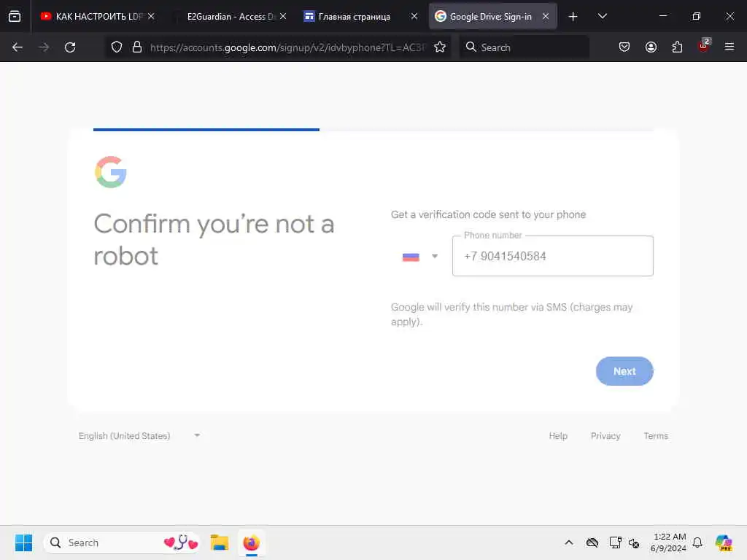The image size is (747, 560).
Task: Go back to previous page
Action: 18,47
